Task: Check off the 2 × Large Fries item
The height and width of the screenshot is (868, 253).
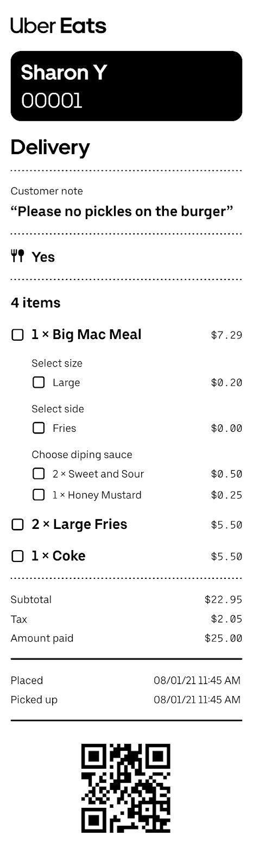Action: [18, 525]
